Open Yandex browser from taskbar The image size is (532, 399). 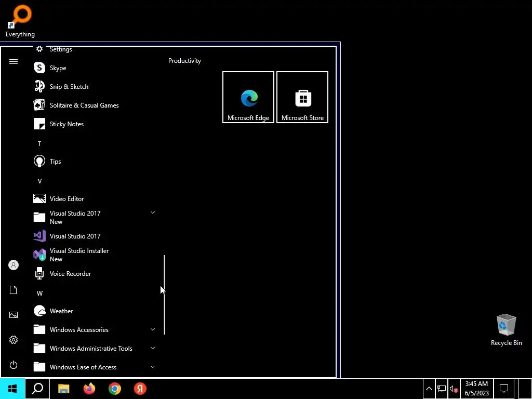pos(140,389)
